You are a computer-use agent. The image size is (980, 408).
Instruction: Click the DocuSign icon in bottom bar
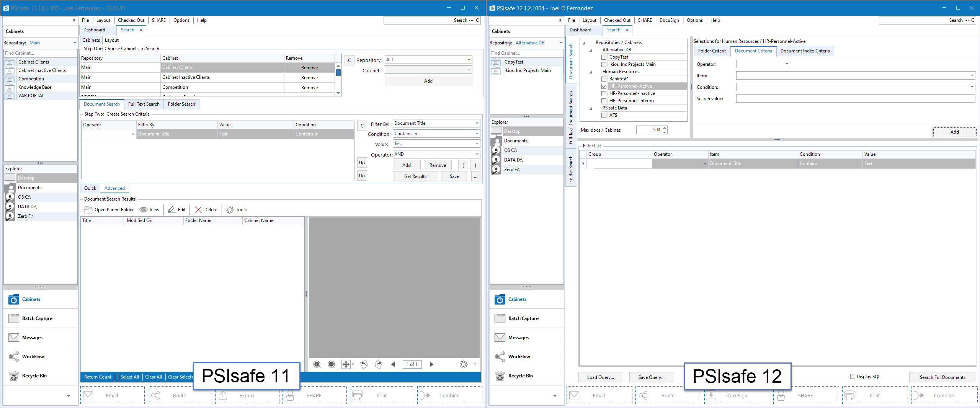click(711, 395)
